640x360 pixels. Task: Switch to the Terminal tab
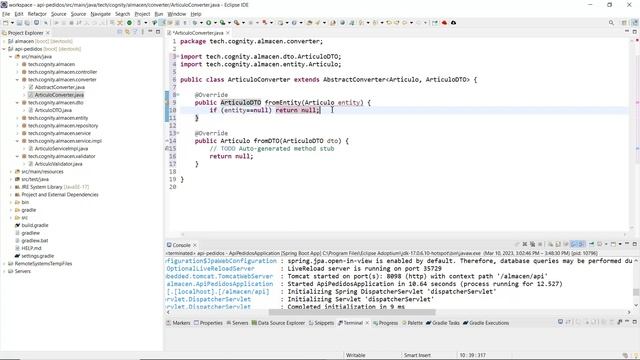coord(353,323)
